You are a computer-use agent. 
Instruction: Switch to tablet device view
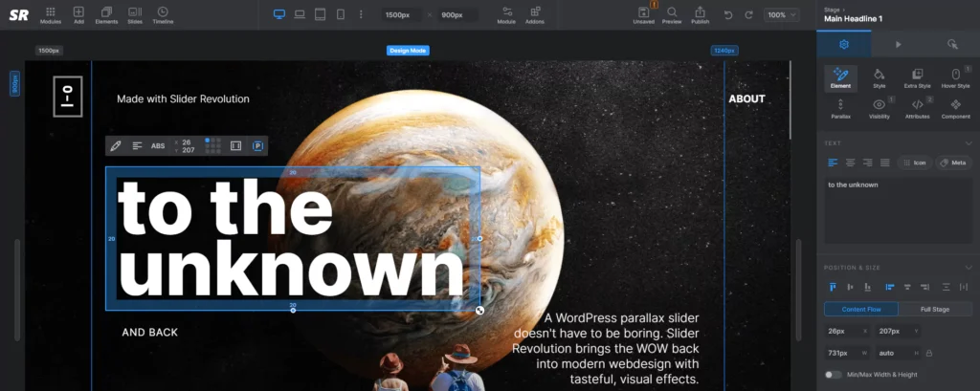click(321, 14)
